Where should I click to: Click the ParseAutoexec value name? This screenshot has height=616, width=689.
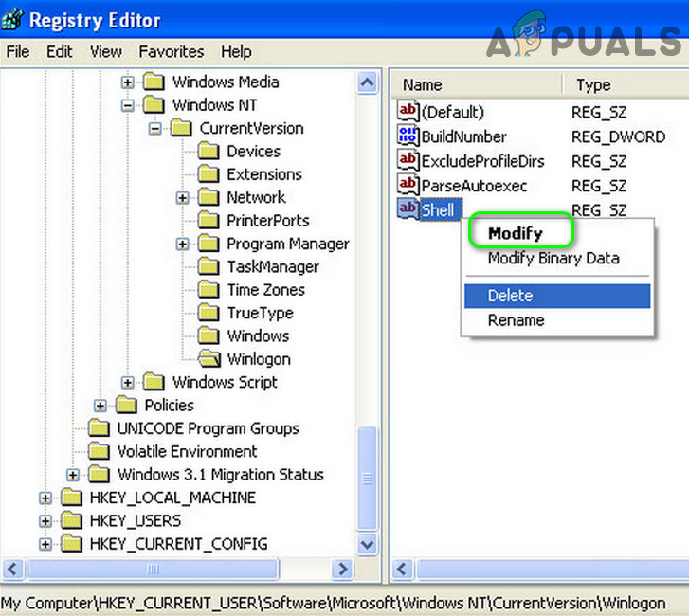(474, 186)
